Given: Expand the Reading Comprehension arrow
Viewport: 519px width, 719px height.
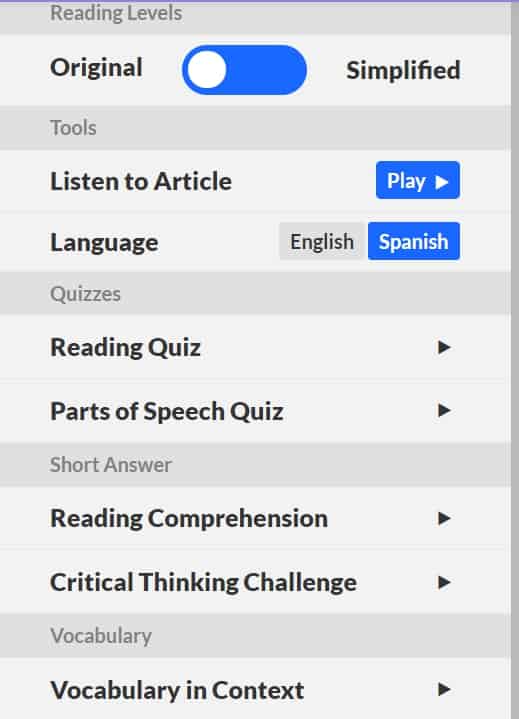Looking at the screenshot, I should click(444, 519).
